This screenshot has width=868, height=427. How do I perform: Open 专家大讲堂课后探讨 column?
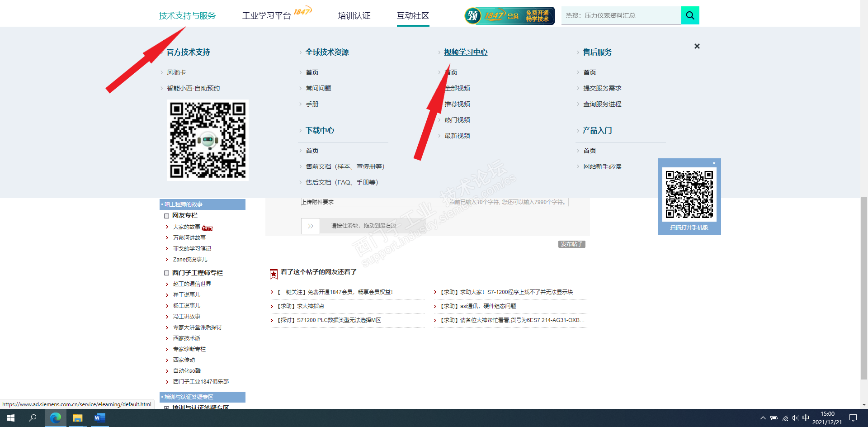pos(198,327)
